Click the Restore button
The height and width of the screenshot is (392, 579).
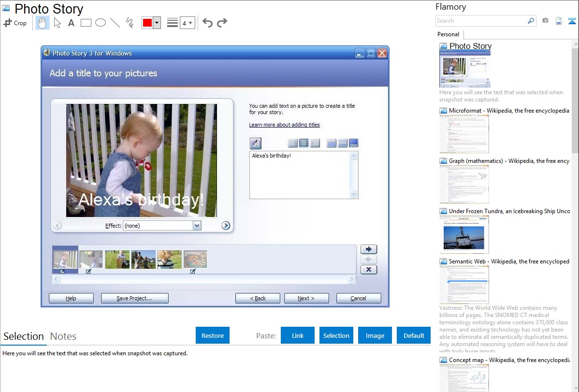[213, 335]
